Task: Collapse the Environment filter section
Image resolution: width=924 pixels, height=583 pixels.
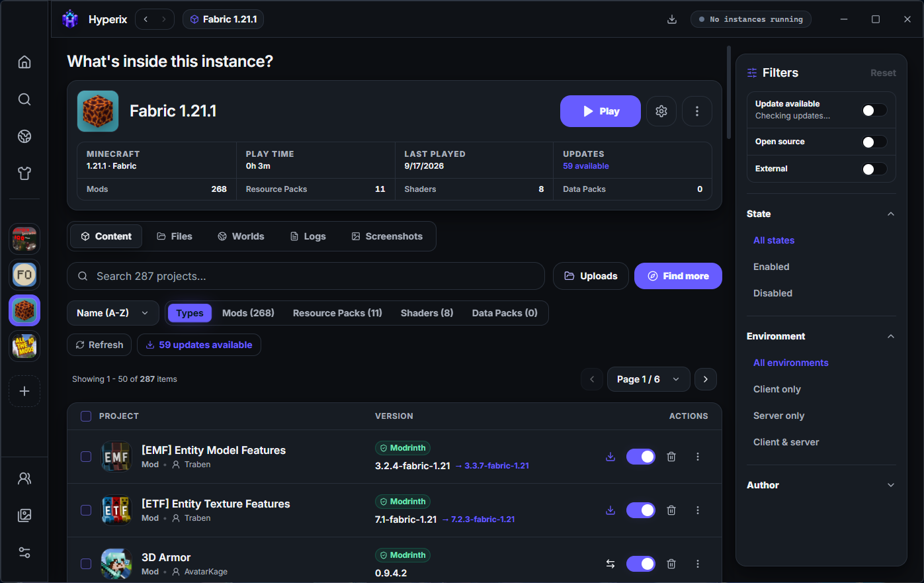Action: click(891, 336)
